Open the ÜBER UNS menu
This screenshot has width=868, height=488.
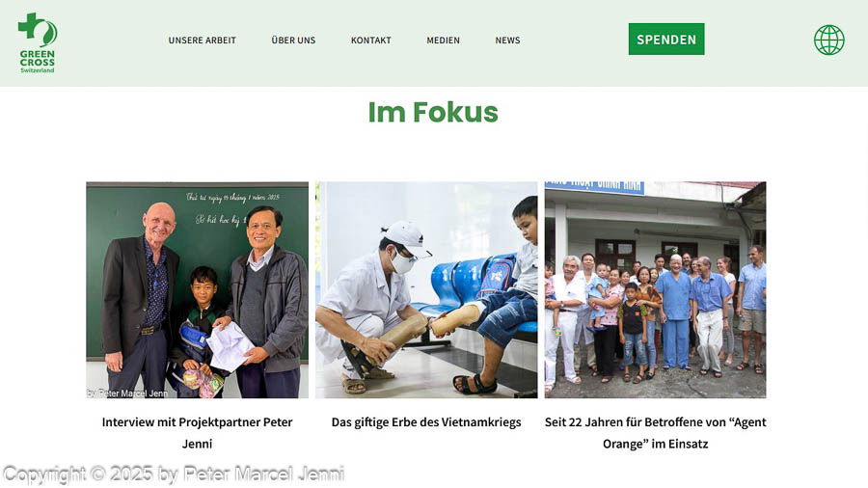(x=293, y=41)
